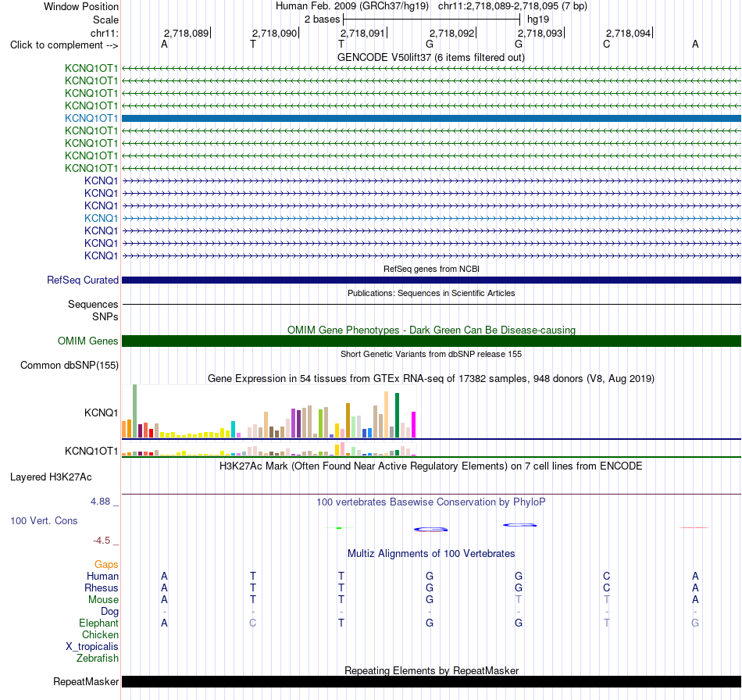The height and width of the screenshot is (700, 742).
Task: Open Publications: Sequences in Scientific Articles title
Action: tap(431, 293)
